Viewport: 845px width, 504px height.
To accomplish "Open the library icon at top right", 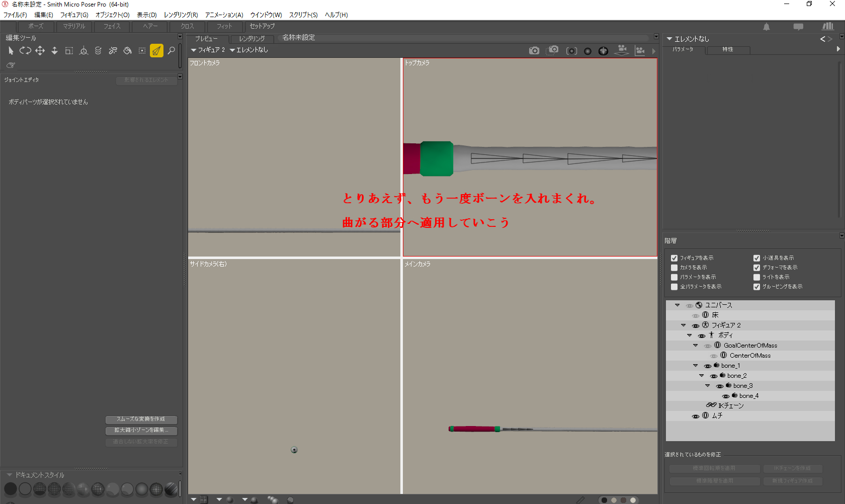I will [827, 27].
